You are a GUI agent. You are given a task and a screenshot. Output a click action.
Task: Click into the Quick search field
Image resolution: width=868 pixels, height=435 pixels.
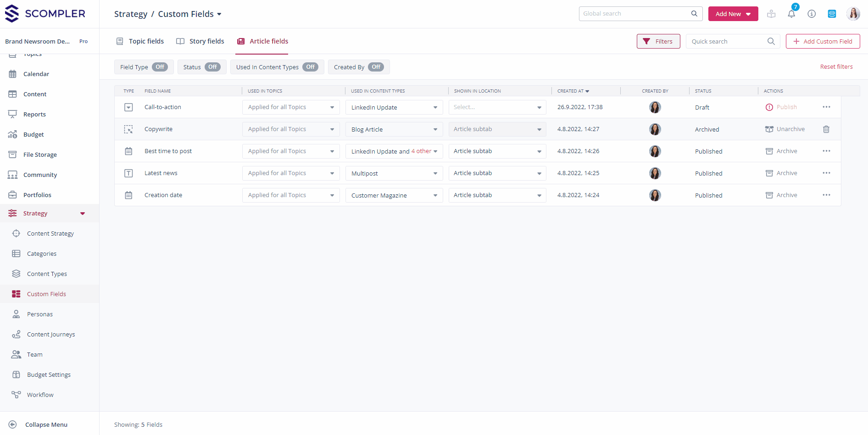[727, 42]
